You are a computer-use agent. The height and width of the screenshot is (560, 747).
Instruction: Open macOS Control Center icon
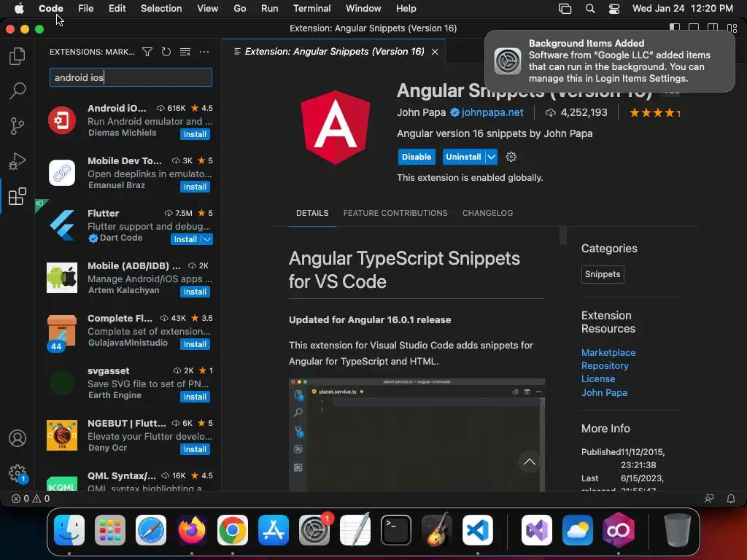pyautogui.click(x=614, y=9)
